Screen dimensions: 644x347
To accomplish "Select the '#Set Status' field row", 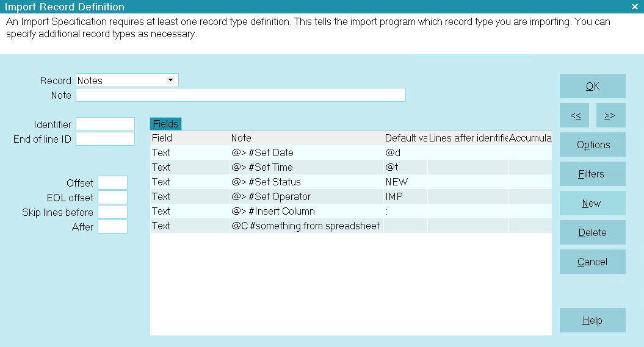I will coord(351,182).
